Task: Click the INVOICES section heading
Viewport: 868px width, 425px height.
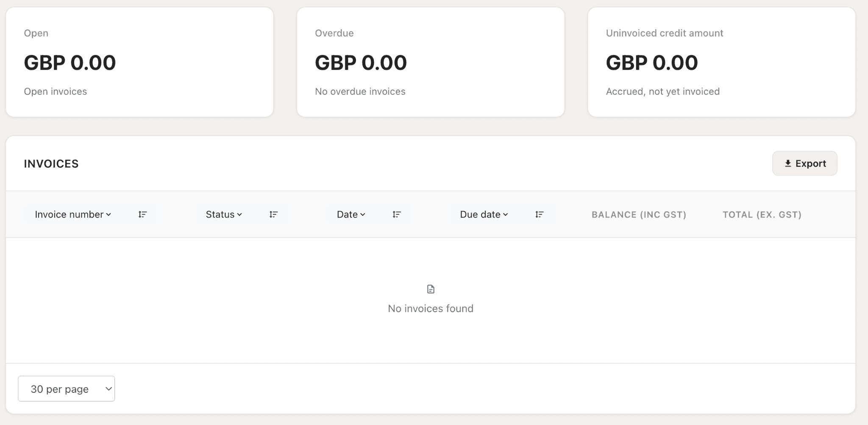Action: tap(51, 164)
